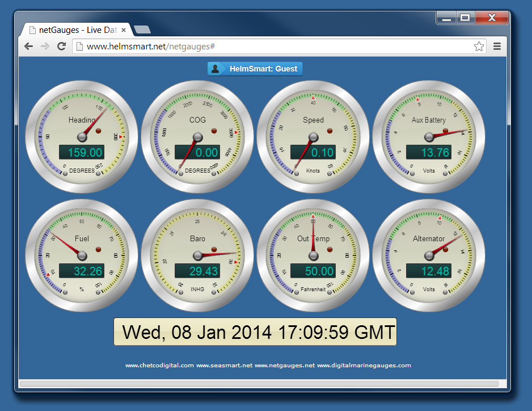
Task: Click the COG gauge
Action: pyautogui.click(x=197, y=137)
